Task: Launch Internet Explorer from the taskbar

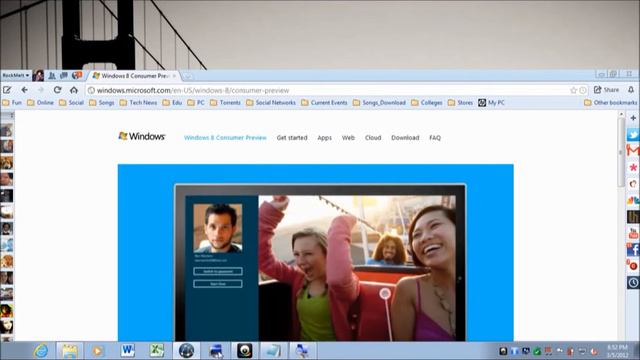Action: (41, 351)
